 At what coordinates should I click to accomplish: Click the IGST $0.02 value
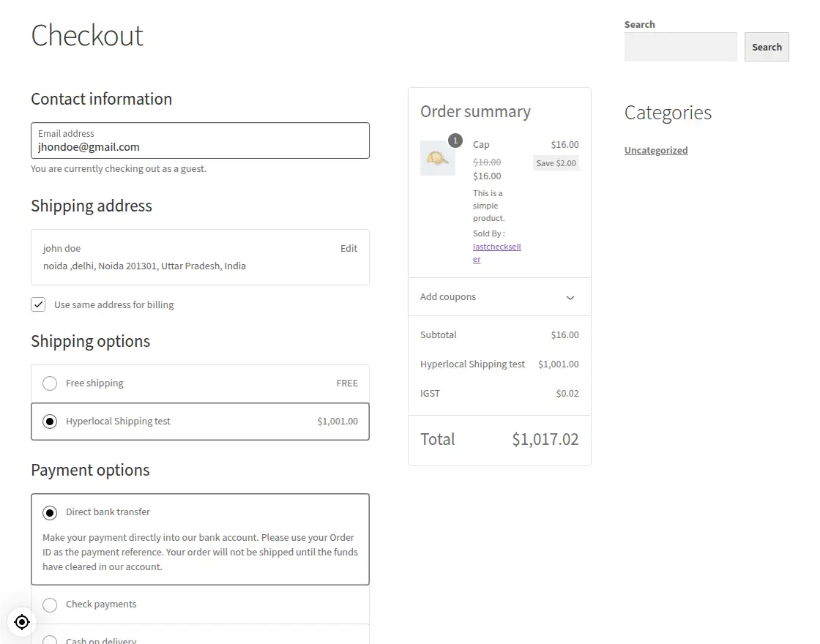(567, 393)
